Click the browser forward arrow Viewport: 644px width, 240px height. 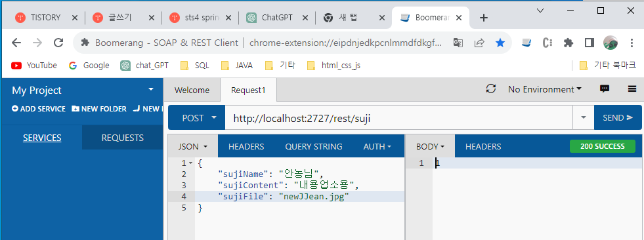tap(37, 42)
